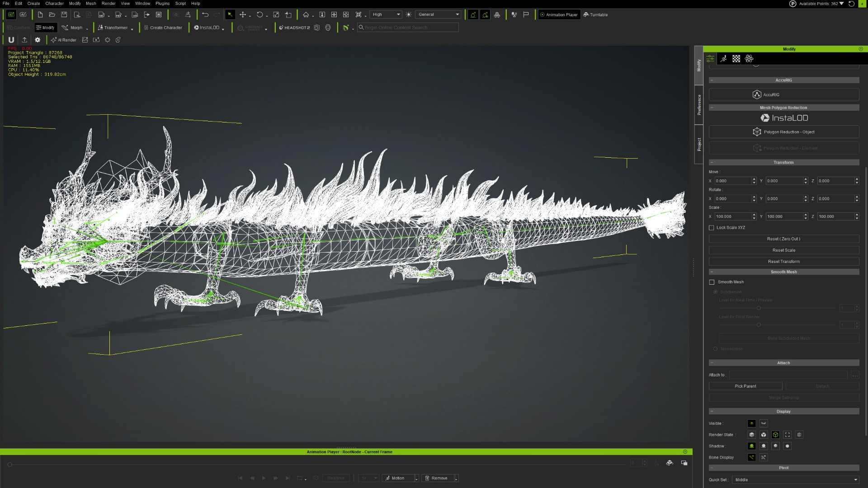Open the General dropdown in the top toolbar
The height and width of the screenshot is (488, 868).
click(x=439, y=14)
